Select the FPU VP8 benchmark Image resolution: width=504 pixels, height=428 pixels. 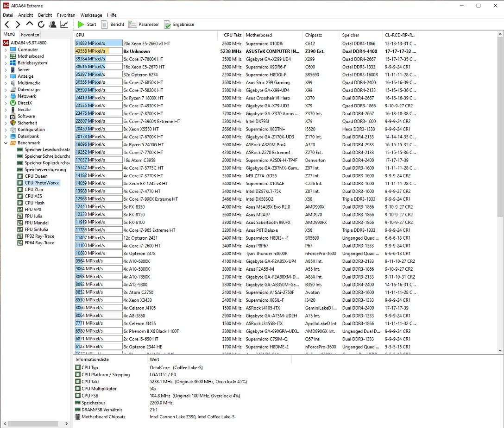click(33, 209)
